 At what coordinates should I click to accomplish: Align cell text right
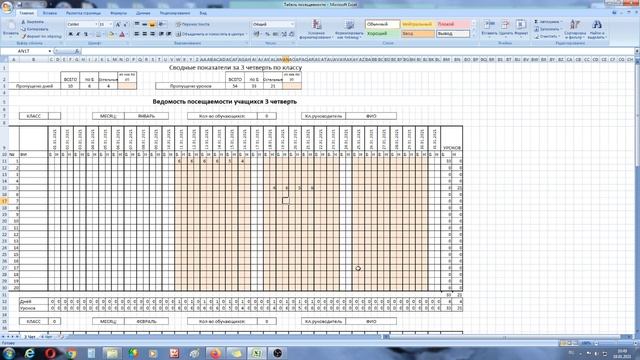[152, 34]
